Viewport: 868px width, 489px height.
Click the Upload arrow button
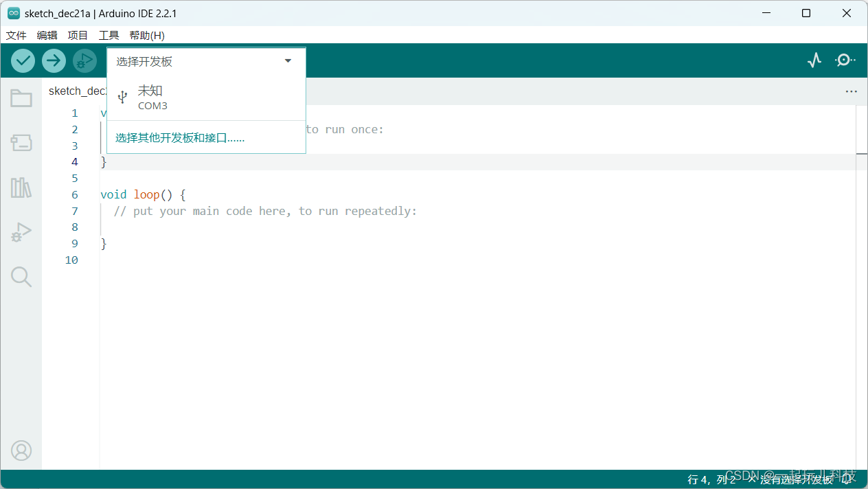[x=54, y=61]
